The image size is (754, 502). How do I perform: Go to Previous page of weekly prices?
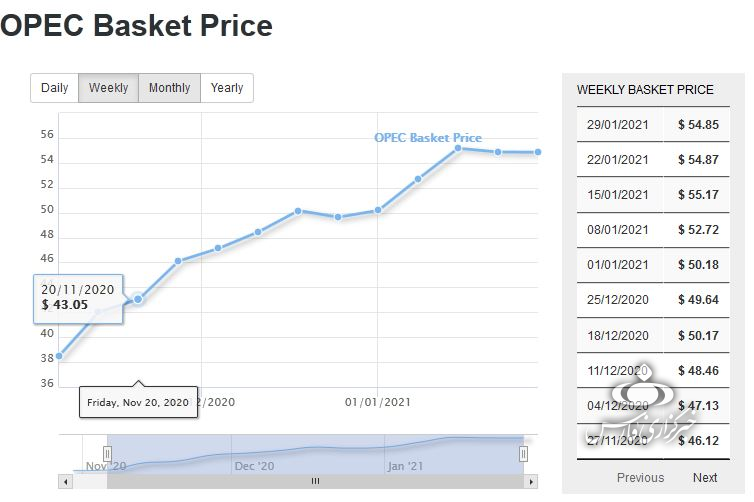coord(640,477)
